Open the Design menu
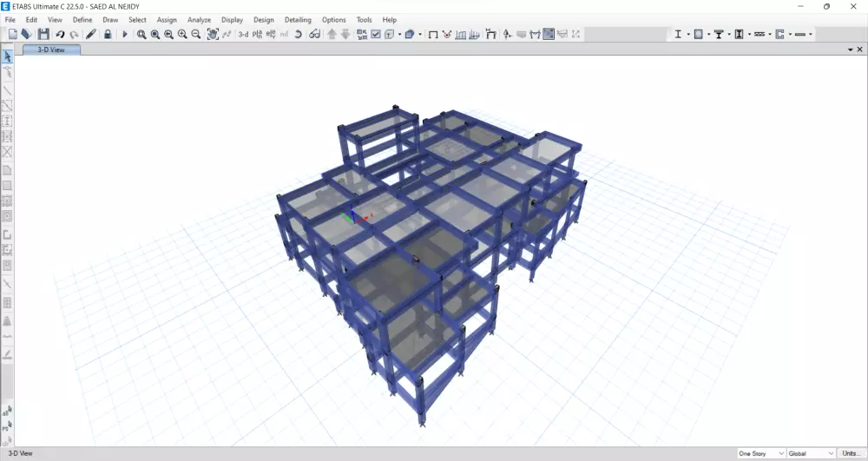868x461 pixels. point(264,19)
